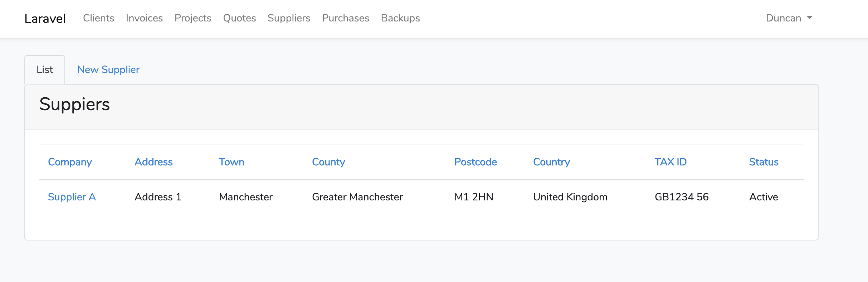Sort the list by Country

click(x=551, y=162)
